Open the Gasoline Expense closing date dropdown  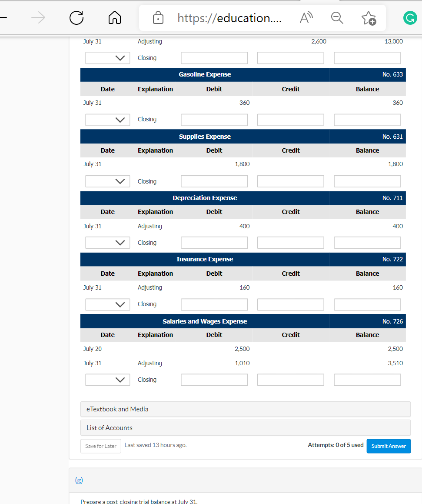[107, 120]
